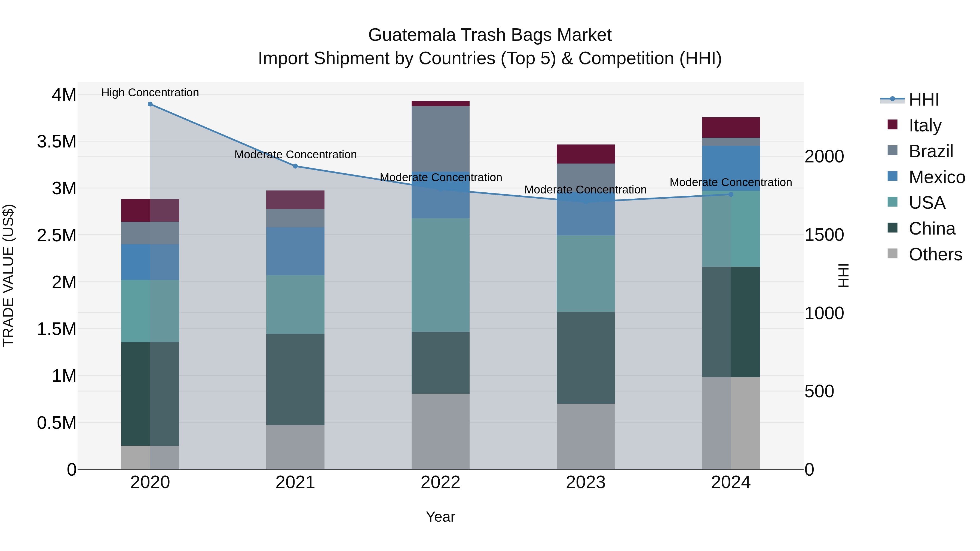Screen dimensions: 980x551
Task: Select the 2024 HHI data point
Action: (731, 194)
